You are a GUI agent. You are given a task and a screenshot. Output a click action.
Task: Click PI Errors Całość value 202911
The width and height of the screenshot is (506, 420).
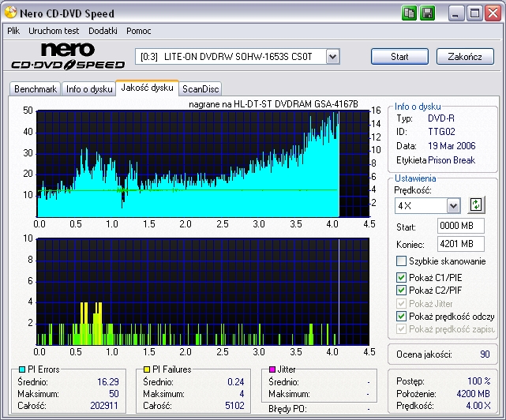(x=104, y=406)
